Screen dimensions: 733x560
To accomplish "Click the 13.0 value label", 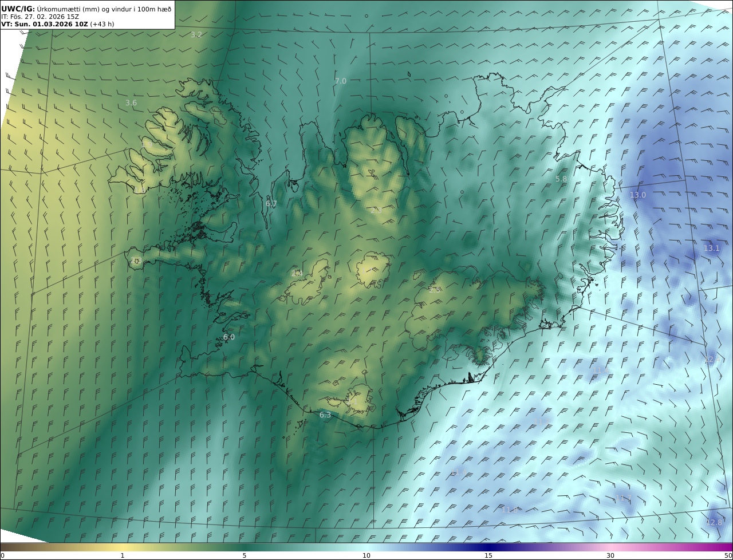I will [x=638, y=195].
